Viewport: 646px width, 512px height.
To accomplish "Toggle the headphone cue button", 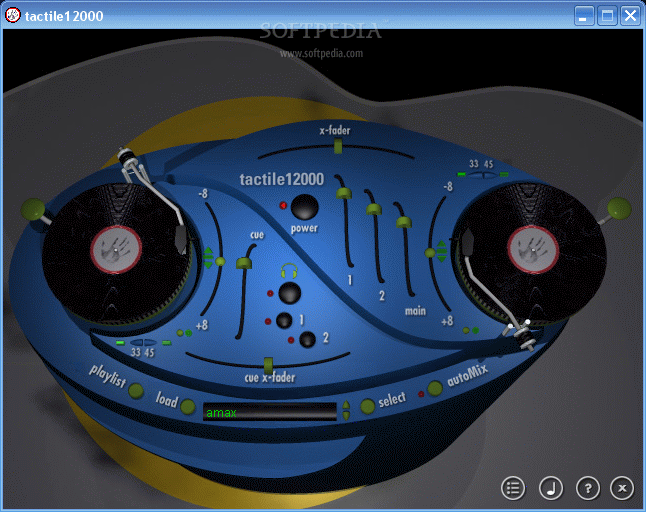I will coord(290,292).
